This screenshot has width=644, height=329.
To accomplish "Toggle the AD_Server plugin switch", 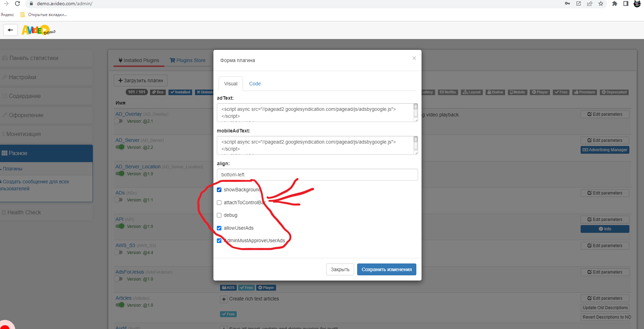I will tap(120, 147).
